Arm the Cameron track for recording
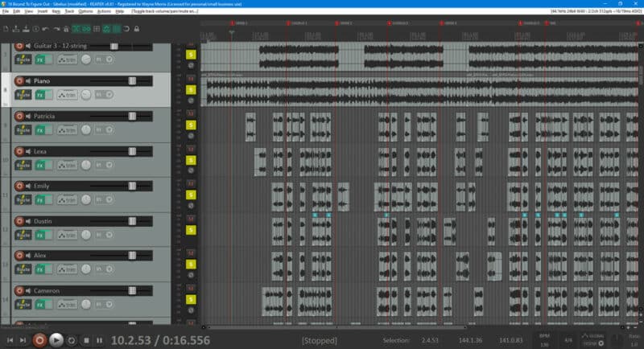Image resolution: width=644 pixels, height=349 pixels. pos(19,291)
